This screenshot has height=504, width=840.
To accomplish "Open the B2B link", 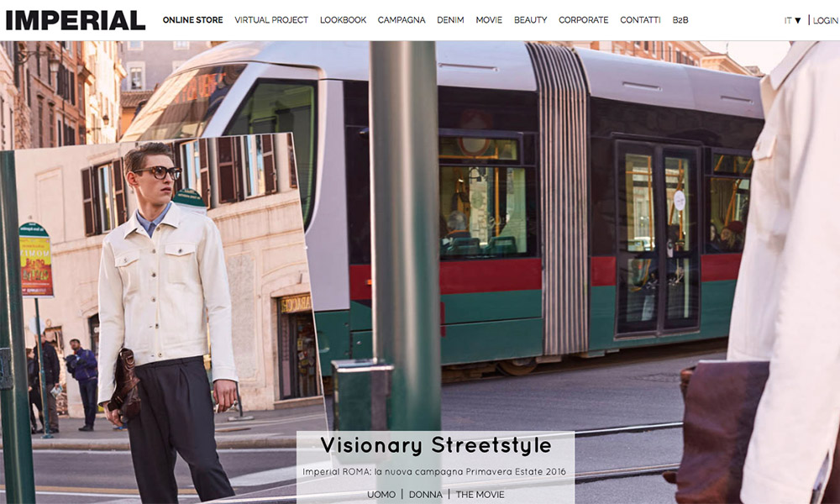I will (x=680, y=20).
